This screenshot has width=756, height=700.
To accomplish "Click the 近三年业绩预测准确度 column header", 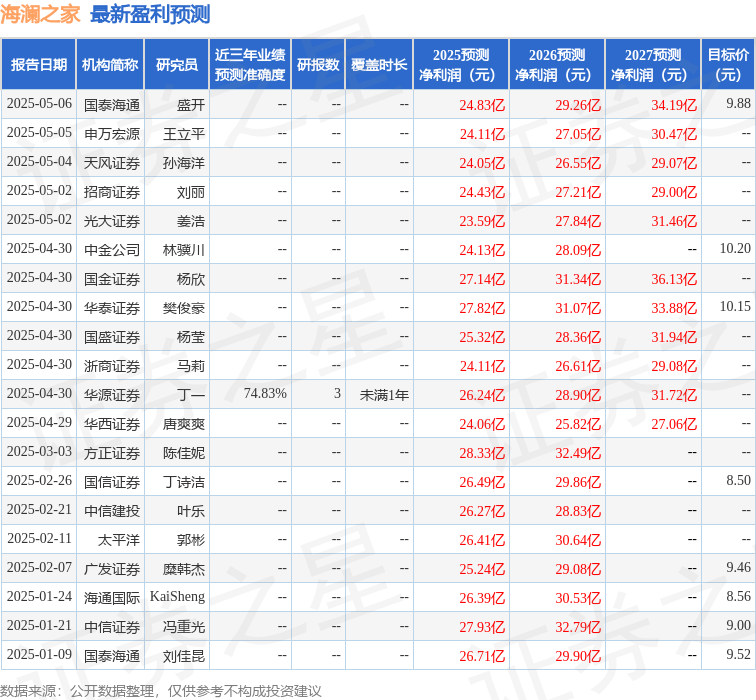I will (250, 65).
